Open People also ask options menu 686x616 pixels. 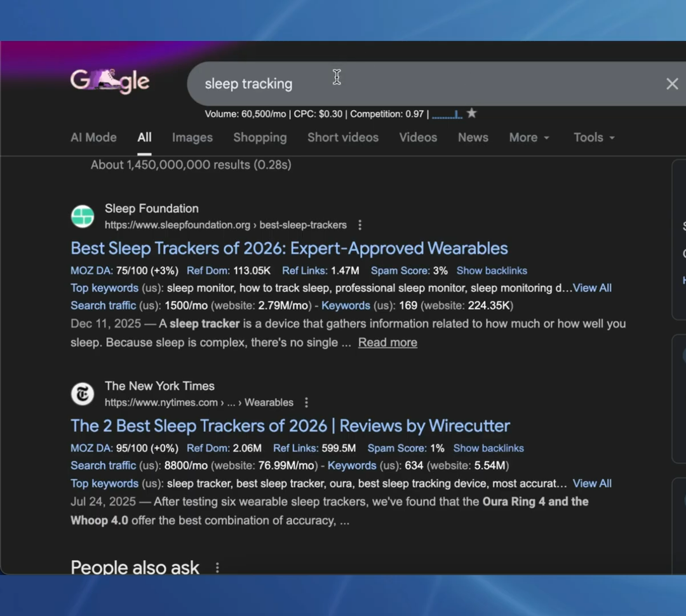coord(217,567)
